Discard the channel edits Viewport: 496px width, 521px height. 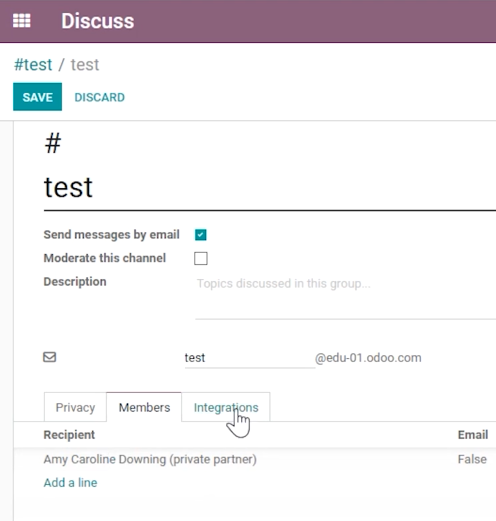tap(100, 97)
